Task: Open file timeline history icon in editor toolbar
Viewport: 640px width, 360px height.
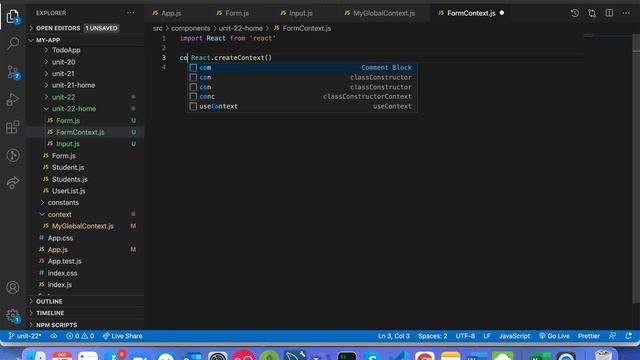Action: [575, 13]
